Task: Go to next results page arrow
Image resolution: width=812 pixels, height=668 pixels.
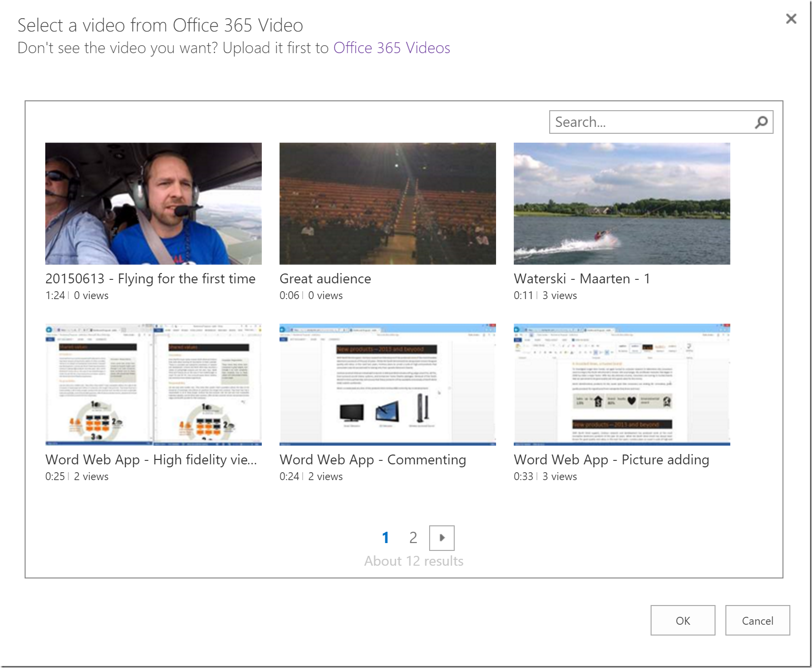Action: click(x=441, y=538)
